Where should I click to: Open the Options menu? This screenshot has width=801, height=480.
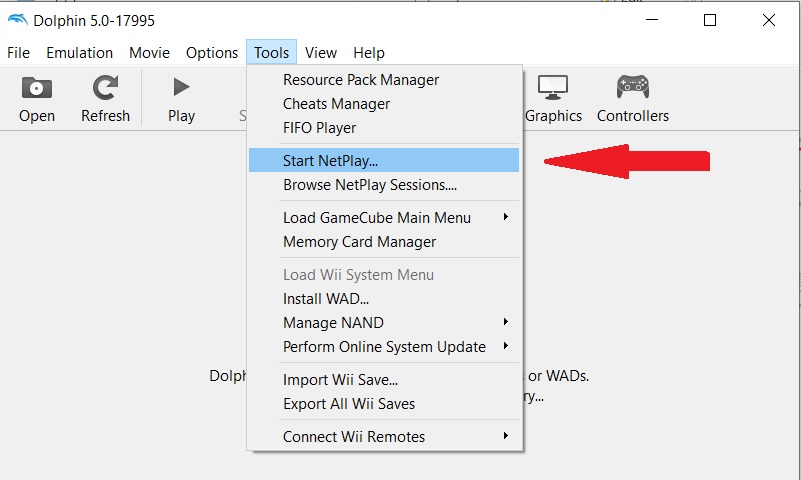point(212,53)
